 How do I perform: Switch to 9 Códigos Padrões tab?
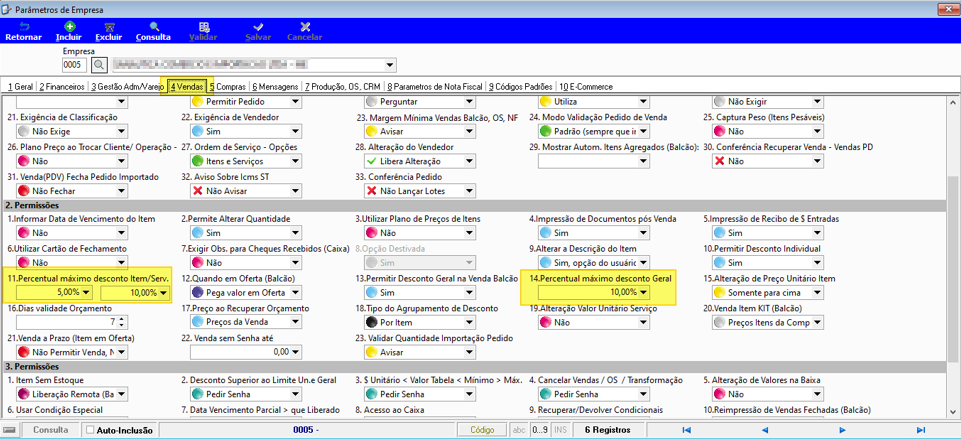coord(521,86)
